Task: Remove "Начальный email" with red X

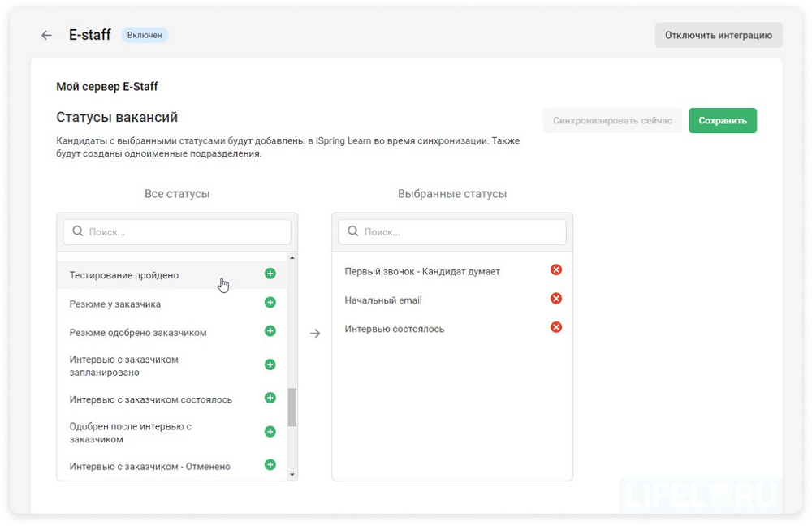Action: [555, 298]
